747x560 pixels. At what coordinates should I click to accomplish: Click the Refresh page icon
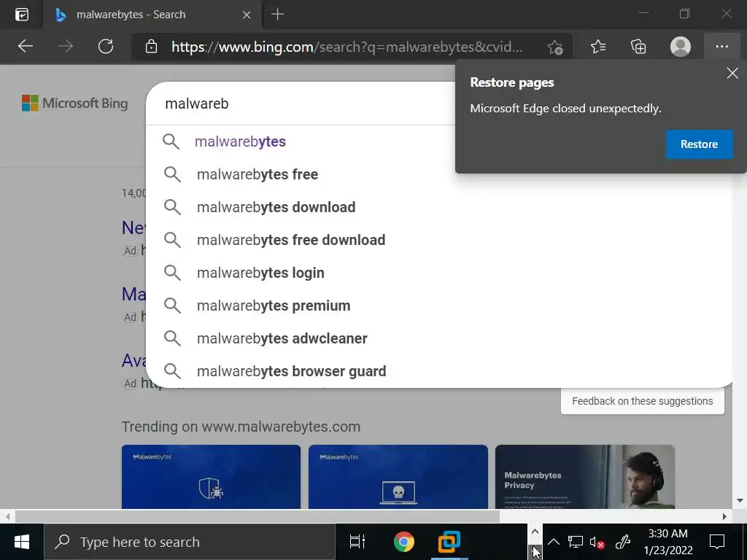(106, 46)
